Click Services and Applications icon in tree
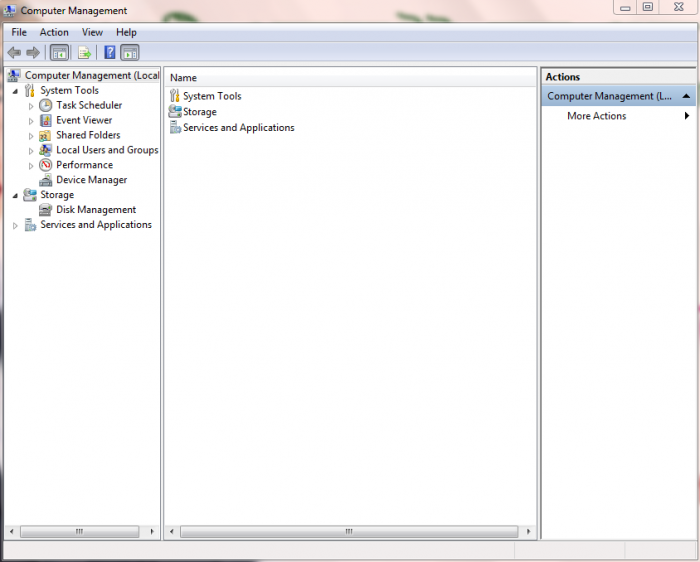This screenshot has width=700, height=562. pyautogui.click(x=30, y=225)
